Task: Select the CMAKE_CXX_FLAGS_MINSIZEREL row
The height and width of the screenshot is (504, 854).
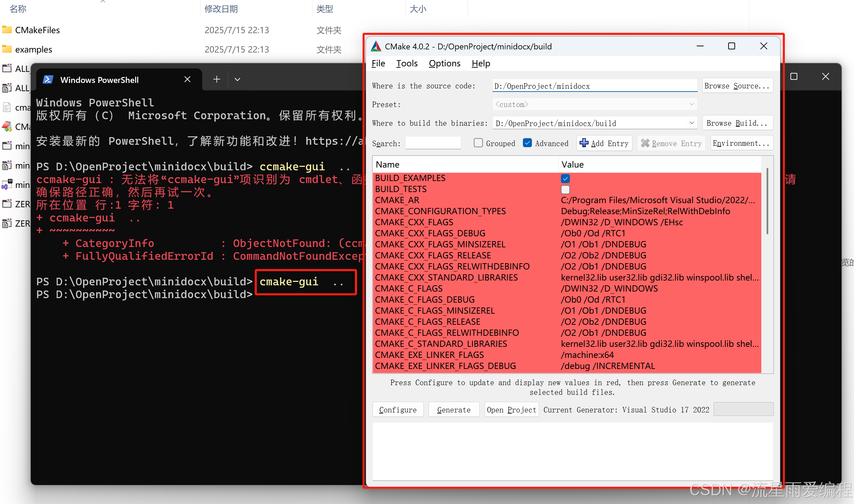Action: click(567, 245)
